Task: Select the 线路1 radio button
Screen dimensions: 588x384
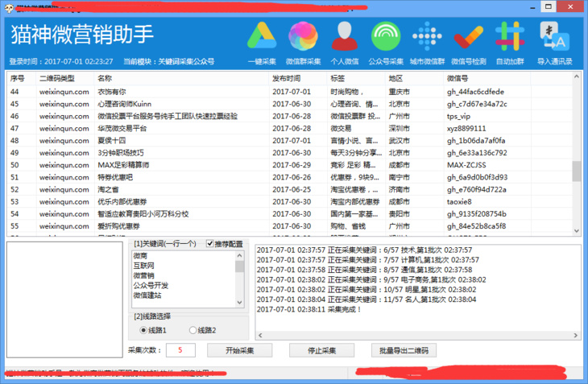Action: coord(143,330)
